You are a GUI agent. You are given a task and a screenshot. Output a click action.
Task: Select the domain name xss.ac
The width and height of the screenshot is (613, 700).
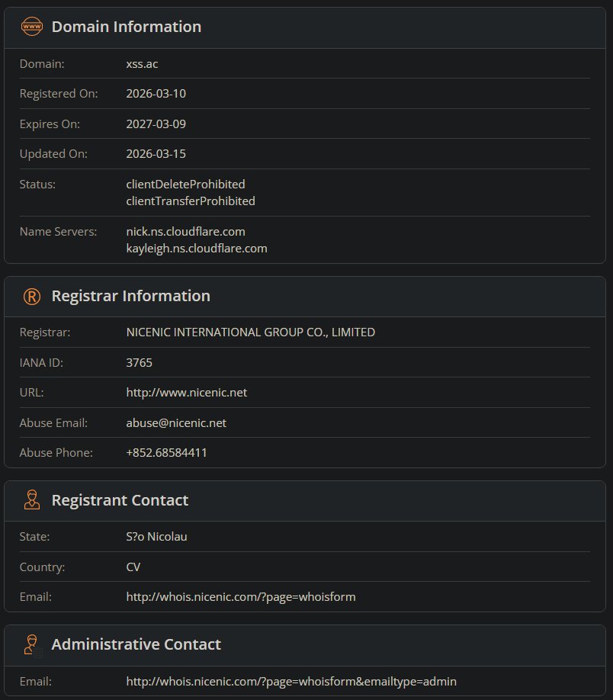tap(142, 63)
